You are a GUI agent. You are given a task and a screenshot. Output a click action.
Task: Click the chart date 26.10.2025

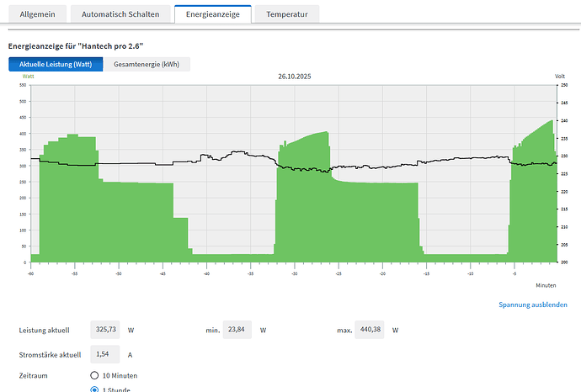[294, 76]
